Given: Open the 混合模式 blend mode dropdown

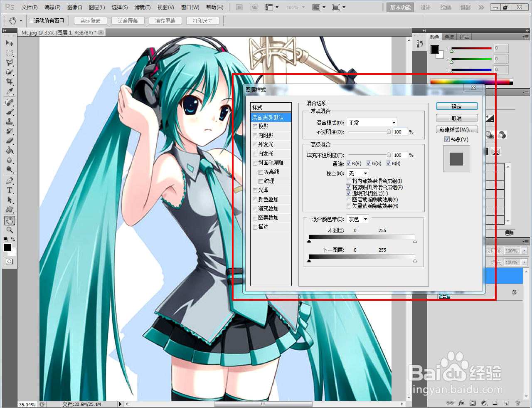Looking at the screenshot, I should pos(372,123).
